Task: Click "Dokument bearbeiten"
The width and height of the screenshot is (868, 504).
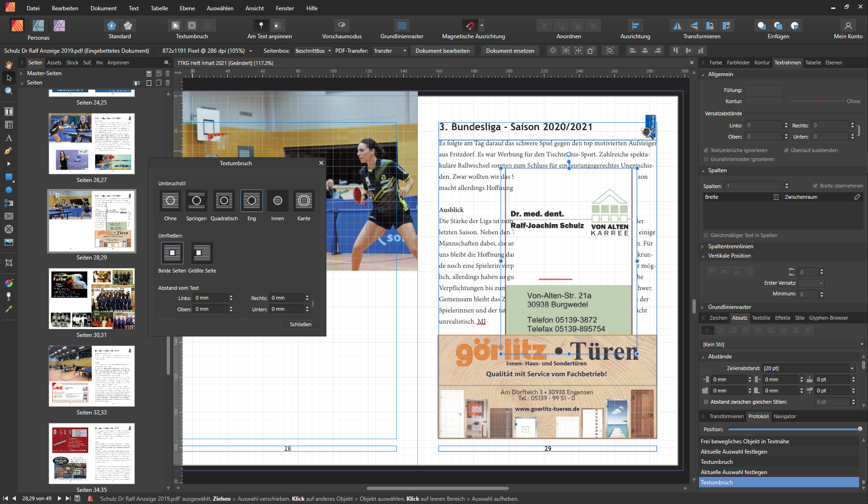Action: [x=442, y=50]
